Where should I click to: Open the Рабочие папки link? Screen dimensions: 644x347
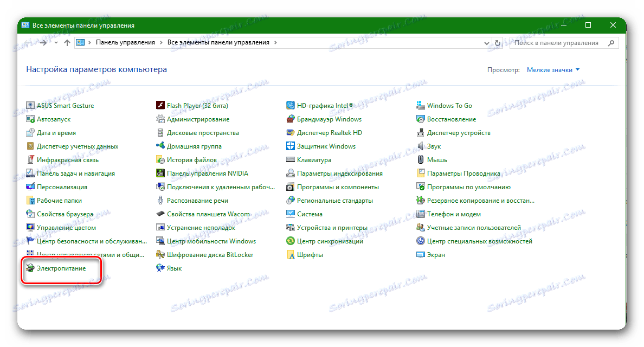(x=59, y=201)
